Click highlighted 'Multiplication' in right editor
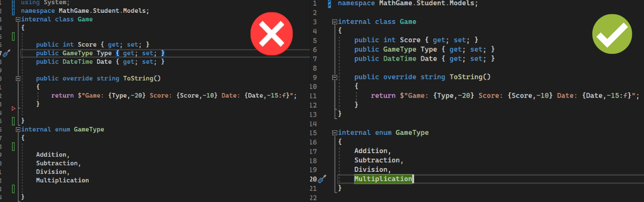Image resolution: width=644 pixels, height=202 pixels. click(x=383, y=179)
